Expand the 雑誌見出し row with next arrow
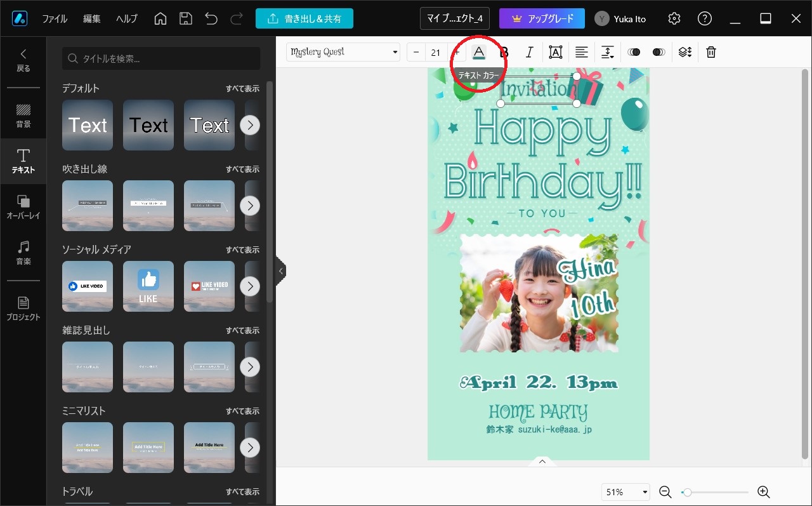The width and height of the screenshot is (812, 506). pos(250,367)
